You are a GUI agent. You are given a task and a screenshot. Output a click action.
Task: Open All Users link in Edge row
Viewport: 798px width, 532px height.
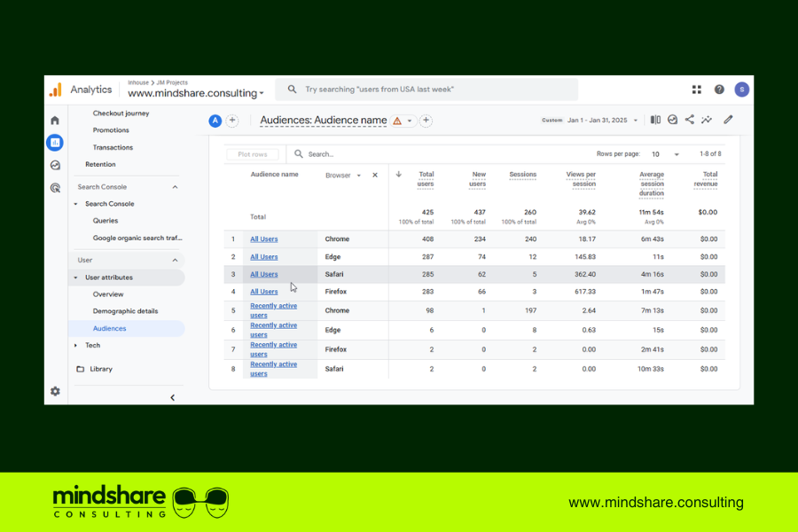point(263,257)
